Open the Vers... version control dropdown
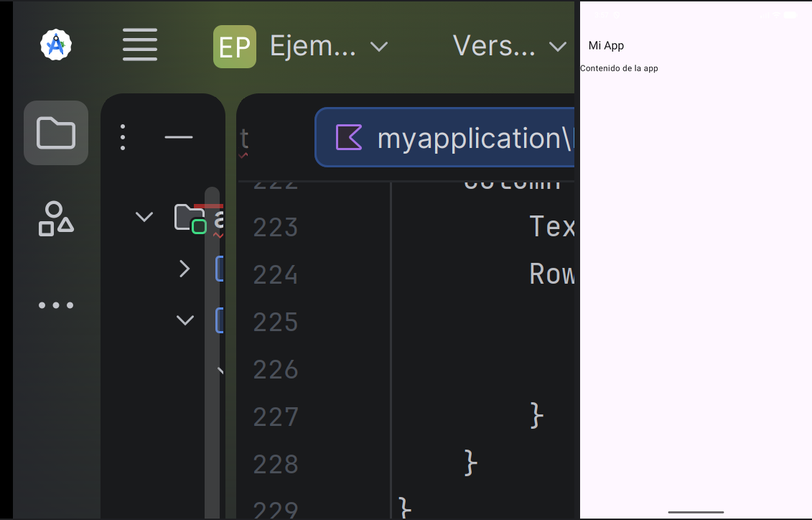Screen dimensions: 812x520 point(510,47)
